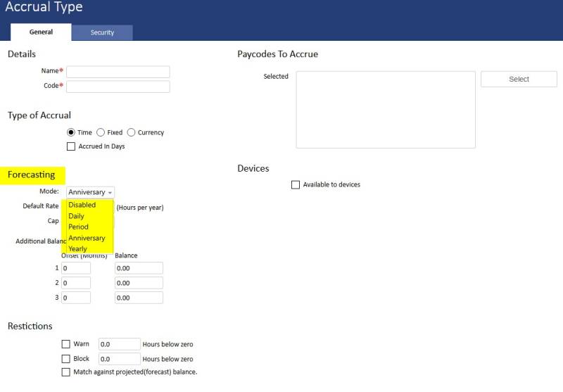Select the Fixed accrual type
Image resolution: width=563 pixels, height=392 pixels.
pos(101,132)
